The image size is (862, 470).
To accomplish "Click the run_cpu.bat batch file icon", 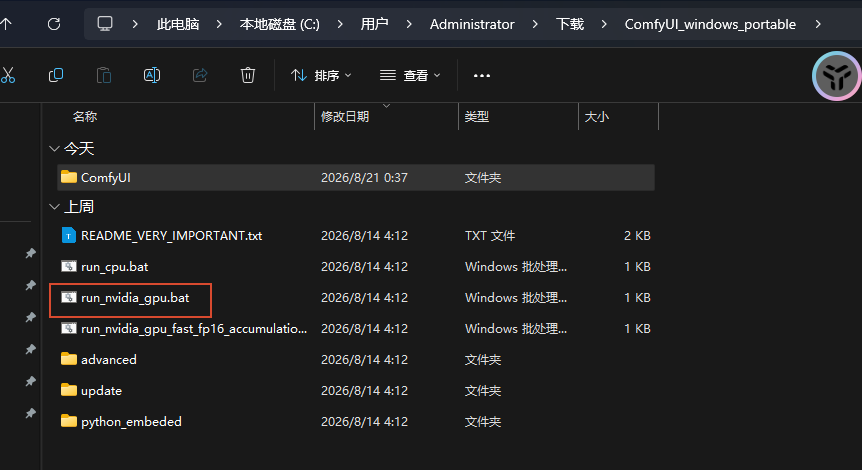I will click(x=69, y=266).
